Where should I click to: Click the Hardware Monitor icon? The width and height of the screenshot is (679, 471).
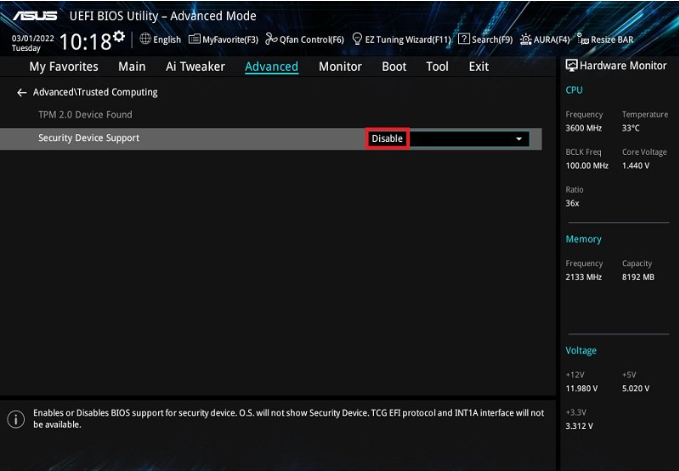(572, 66)
